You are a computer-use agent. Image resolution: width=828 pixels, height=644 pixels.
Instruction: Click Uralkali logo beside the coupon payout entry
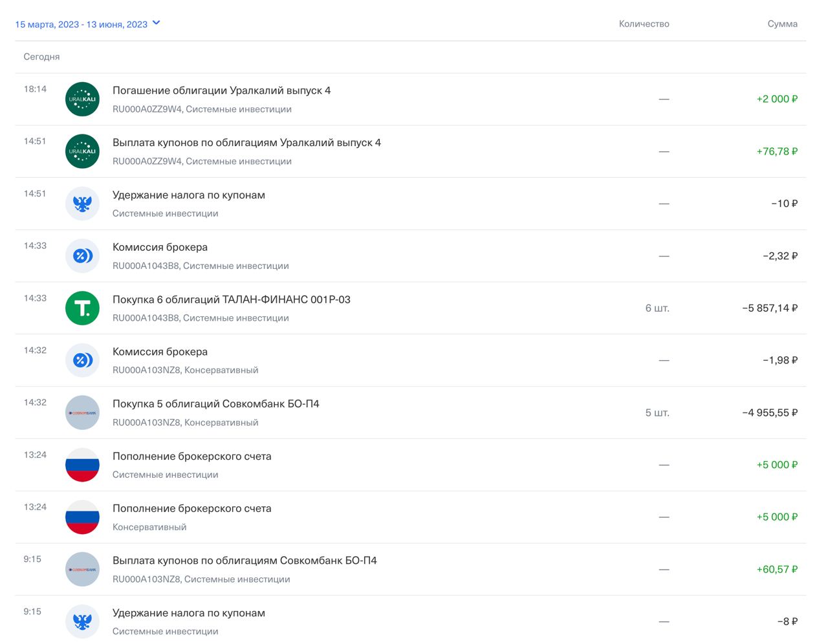[x=82, y=151]
